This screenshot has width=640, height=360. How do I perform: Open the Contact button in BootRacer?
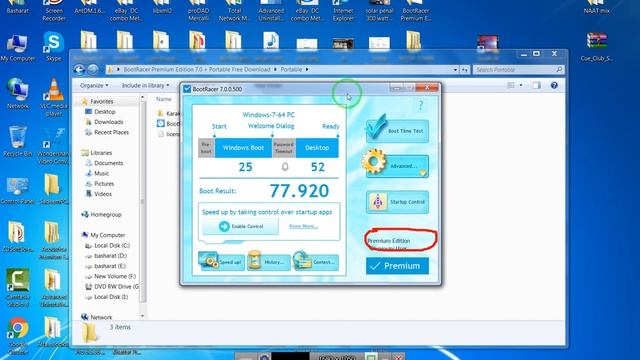316,262
